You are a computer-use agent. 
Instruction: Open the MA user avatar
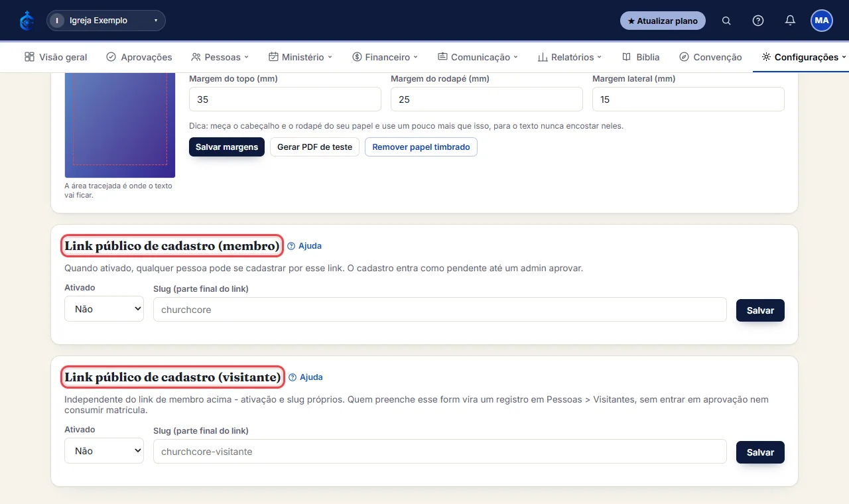click(x=822, y=21)
